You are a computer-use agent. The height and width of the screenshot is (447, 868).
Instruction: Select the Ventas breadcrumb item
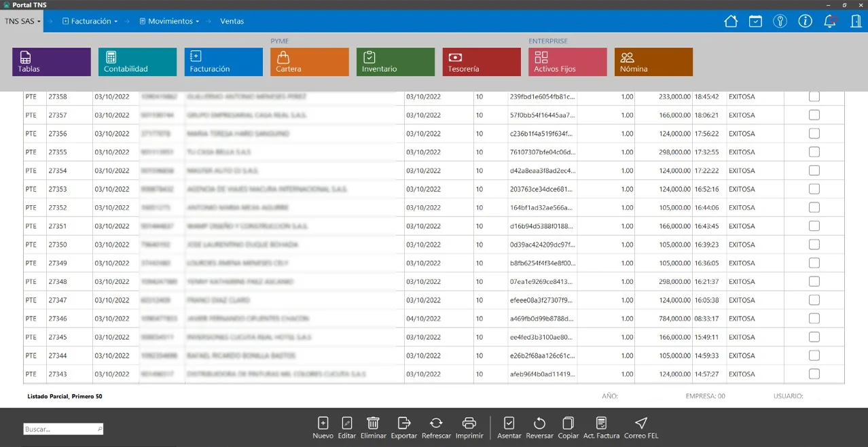[x=232, y=21]
